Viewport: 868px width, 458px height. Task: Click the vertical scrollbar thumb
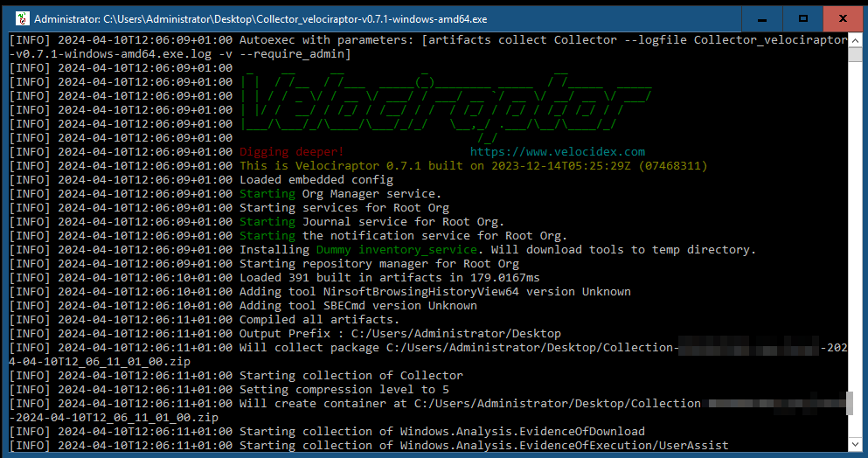click(855, 54)
